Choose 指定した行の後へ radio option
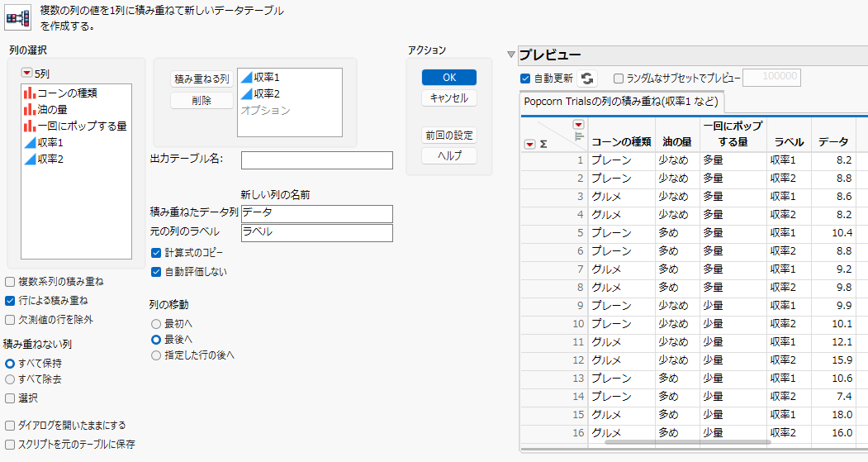 pos(156,355)
